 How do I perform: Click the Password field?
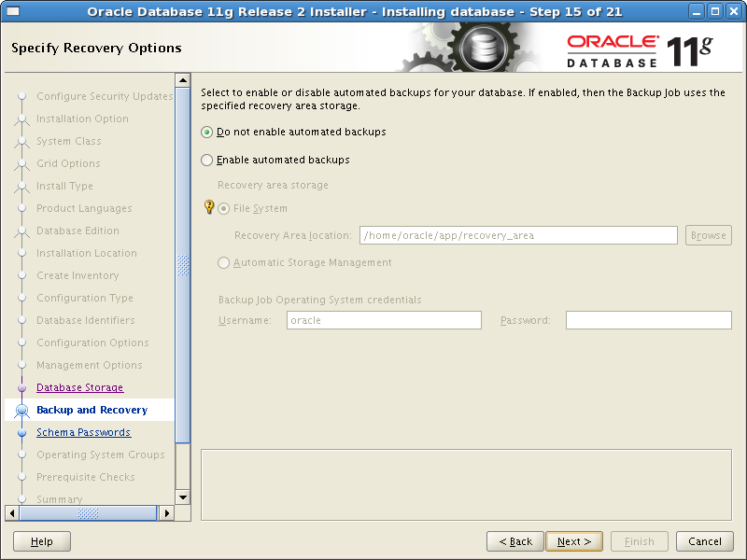[648, 320]
